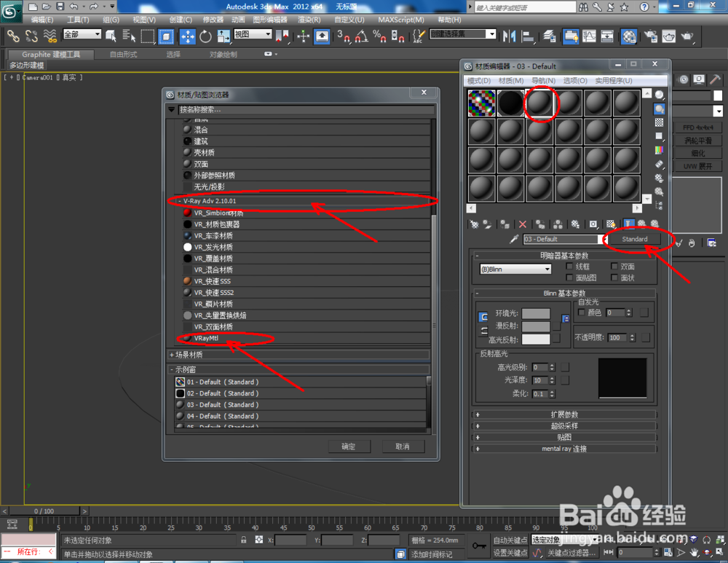Click the selection lock icon in status bar
This screenshot has height=563, width=728.
click(x=243, y=540)
